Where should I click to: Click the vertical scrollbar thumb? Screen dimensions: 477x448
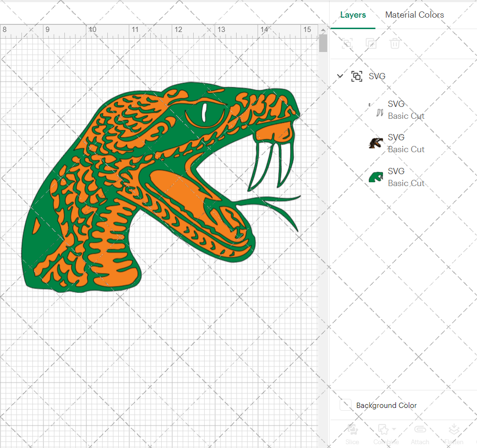323,43
